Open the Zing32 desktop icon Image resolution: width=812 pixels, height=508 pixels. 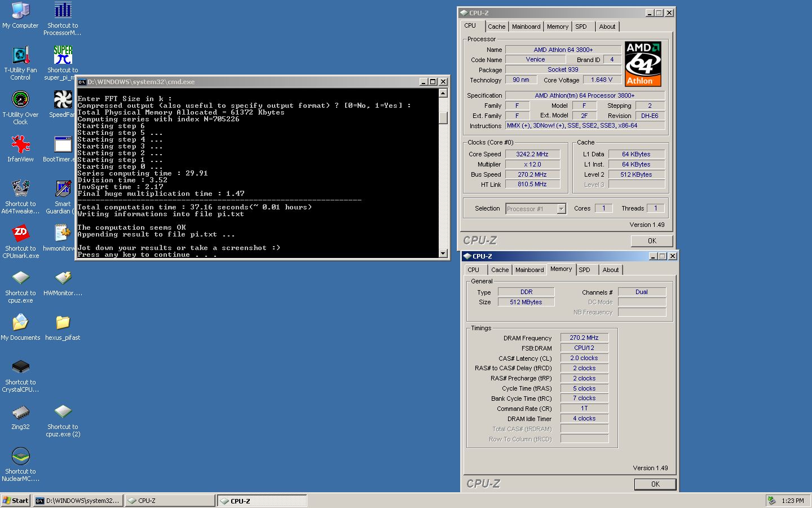pos(20,411)
